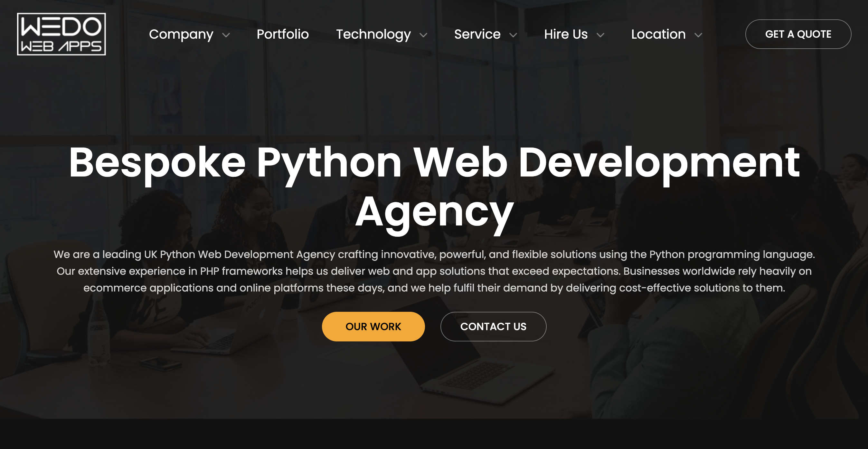Open the Technology menu item
The image size is (868, 449).
pyautogui.click(x=373, y=34)
